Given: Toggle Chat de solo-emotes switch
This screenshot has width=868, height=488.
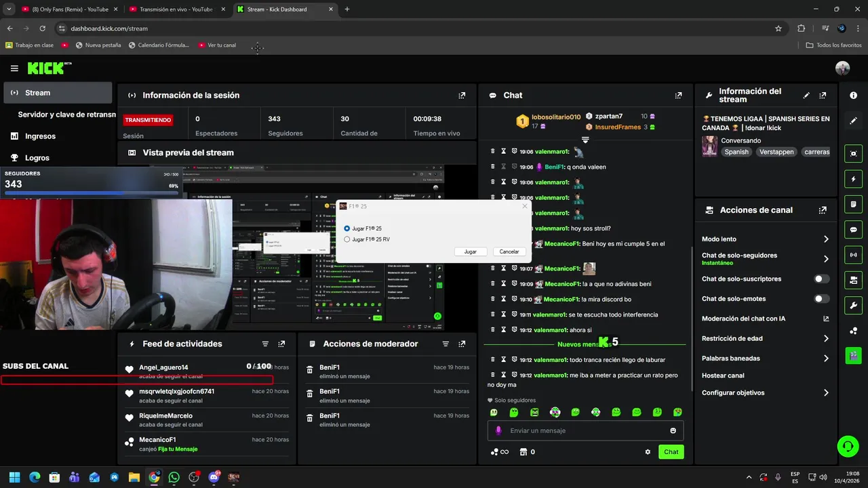Looking at the screenshot, I should (821, 299).
